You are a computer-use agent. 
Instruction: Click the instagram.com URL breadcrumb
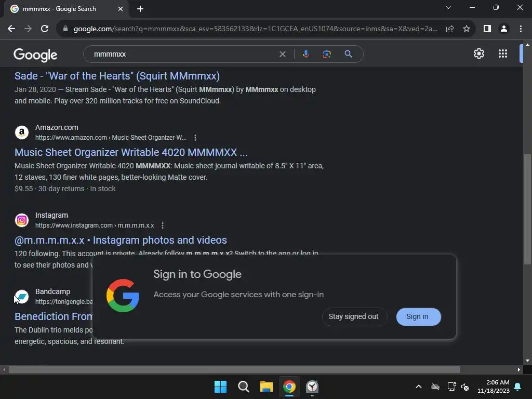pyautogui.click(x=95, y=225)
